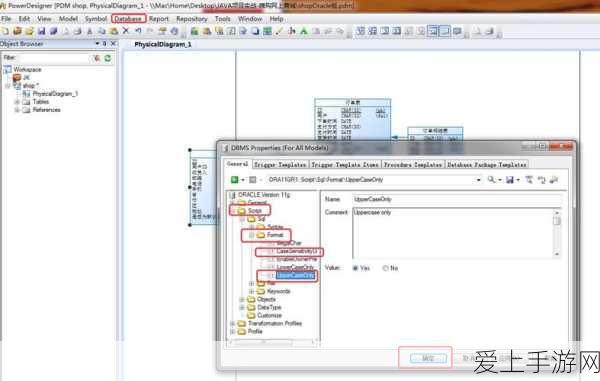Expand the Tables folder in Object Browser
This screenshot has height=381, width=600.
17,102
